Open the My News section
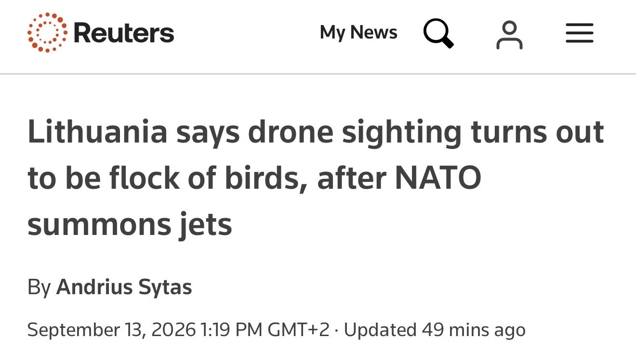The height and width of the screenshot is (364, 636). (x=358, y=32)
